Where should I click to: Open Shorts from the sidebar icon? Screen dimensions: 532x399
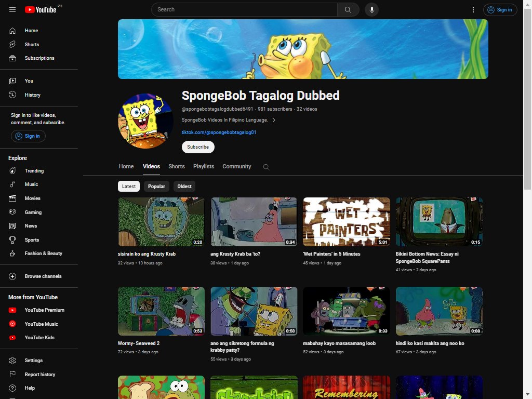(12, 45)
